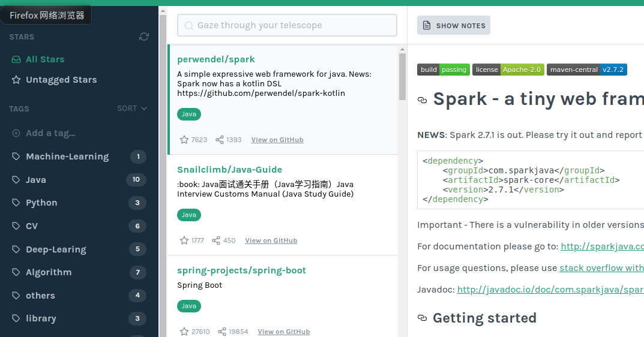644x337 pixels.
Task: Click the Firefox browser tooltip label
Action: coord(46,16)
